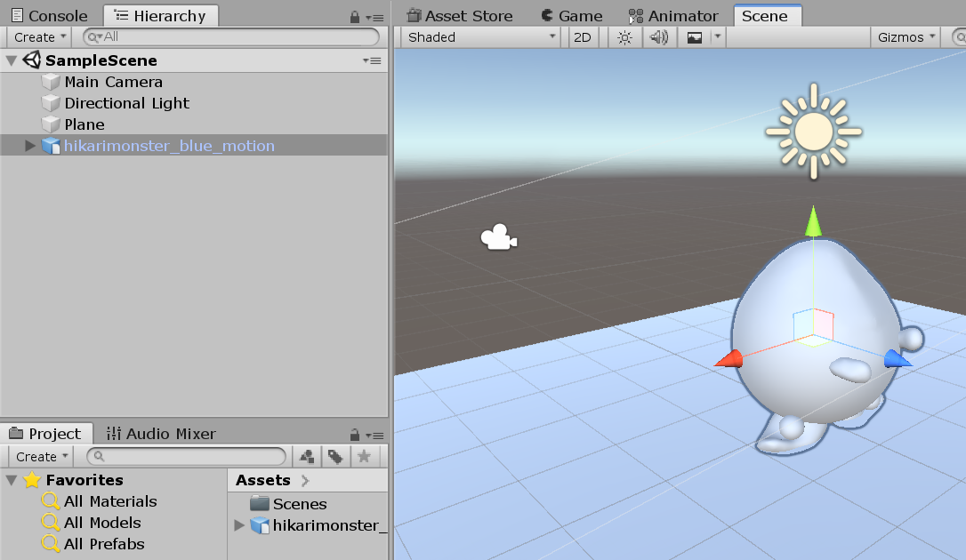Click Create in the Project panel
The image size is (966, 560).
[38, 456]
